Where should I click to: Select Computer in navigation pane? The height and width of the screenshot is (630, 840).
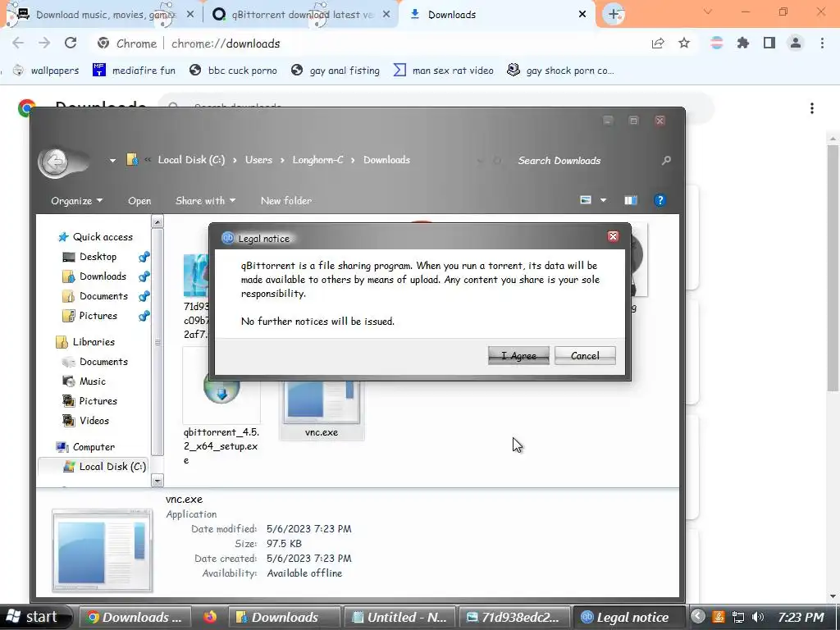pos(85,447)
